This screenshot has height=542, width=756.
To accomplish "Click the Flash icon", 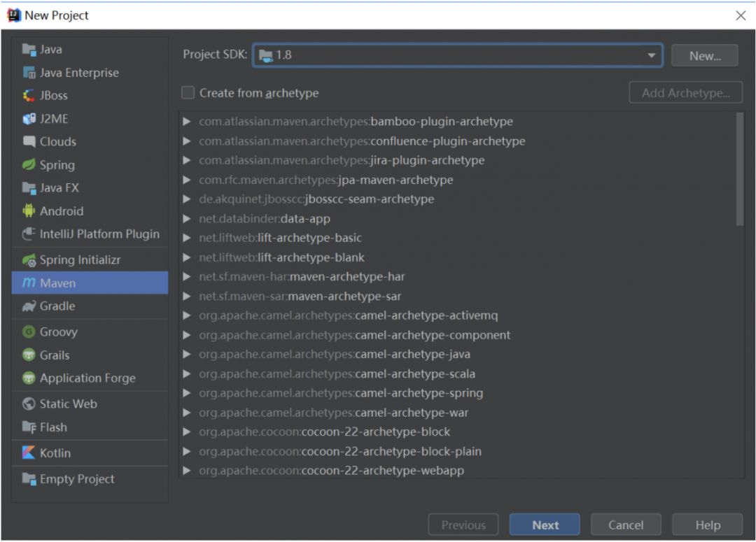I will tap(29, 427).
